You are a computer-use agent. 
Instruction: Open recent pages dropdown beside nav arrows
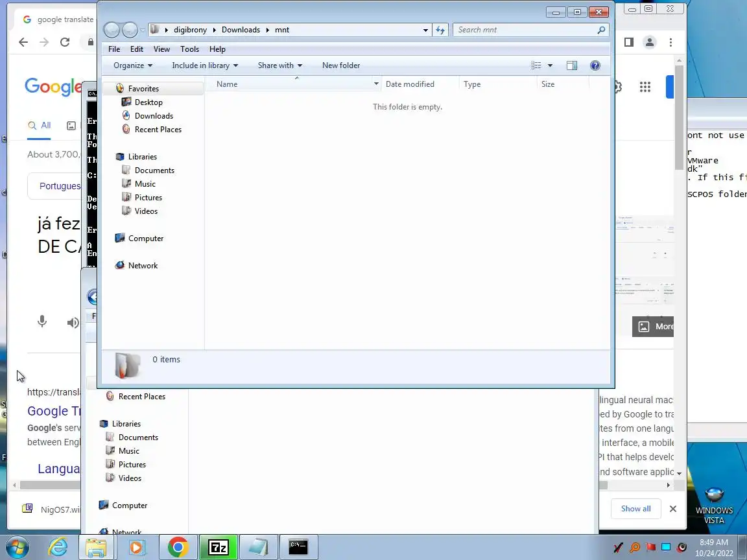[x=143, y=30]
